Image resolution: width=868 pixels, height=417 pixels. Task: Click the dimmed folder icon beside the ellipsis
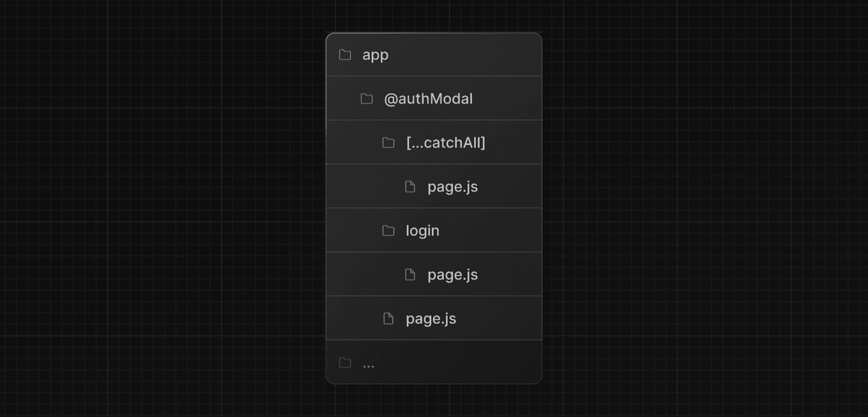[x=345, y=363]
